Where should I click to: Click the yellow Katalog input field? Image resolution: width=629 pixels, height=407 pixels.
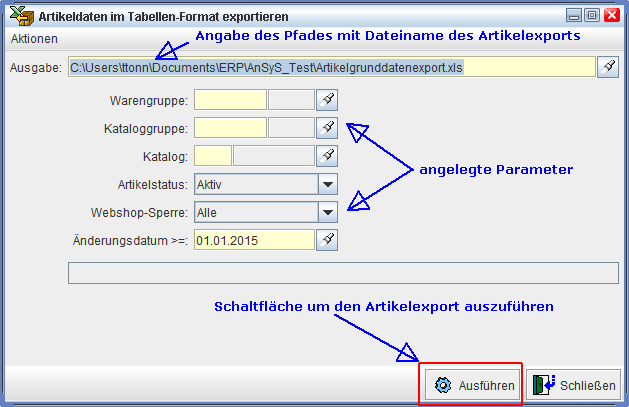coord(213,155)
